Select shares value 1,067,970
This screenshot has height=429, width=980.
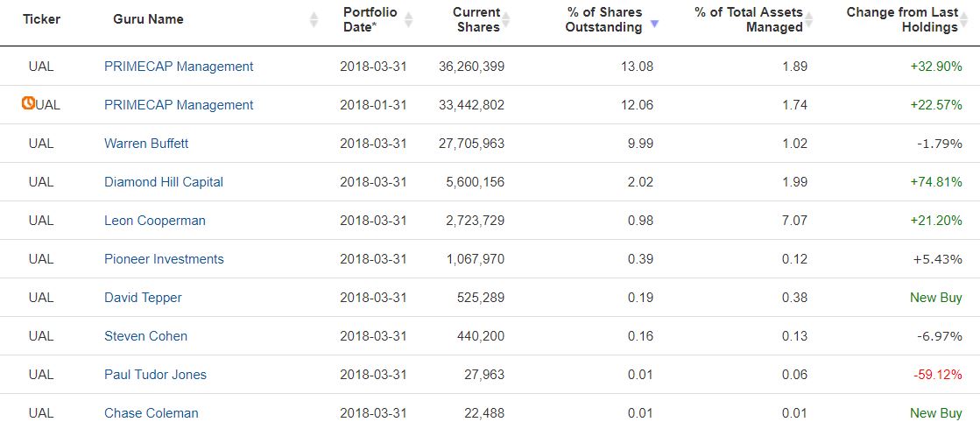(x=475, y=259)
